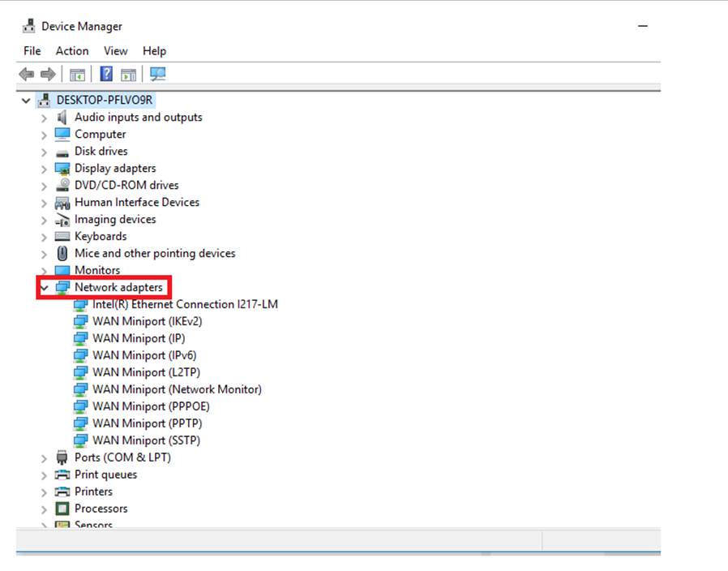Select the Print queues category

coord(105,474)
